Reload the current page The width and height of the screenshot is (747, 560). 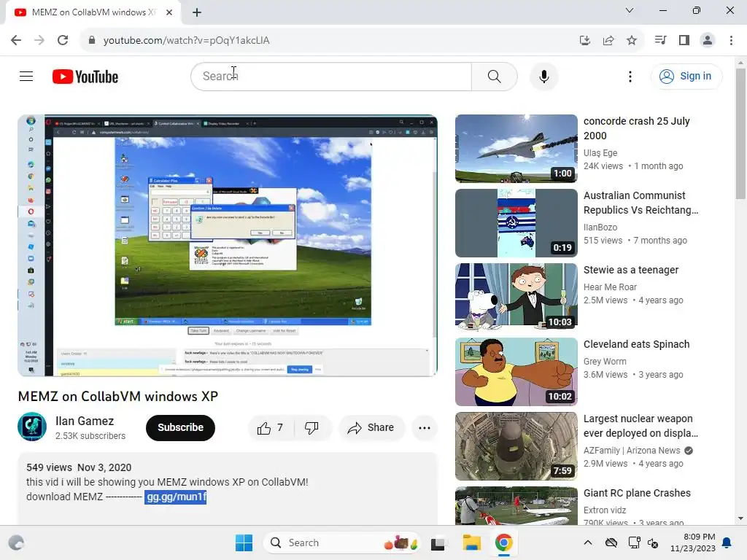[x=63, y=40]
